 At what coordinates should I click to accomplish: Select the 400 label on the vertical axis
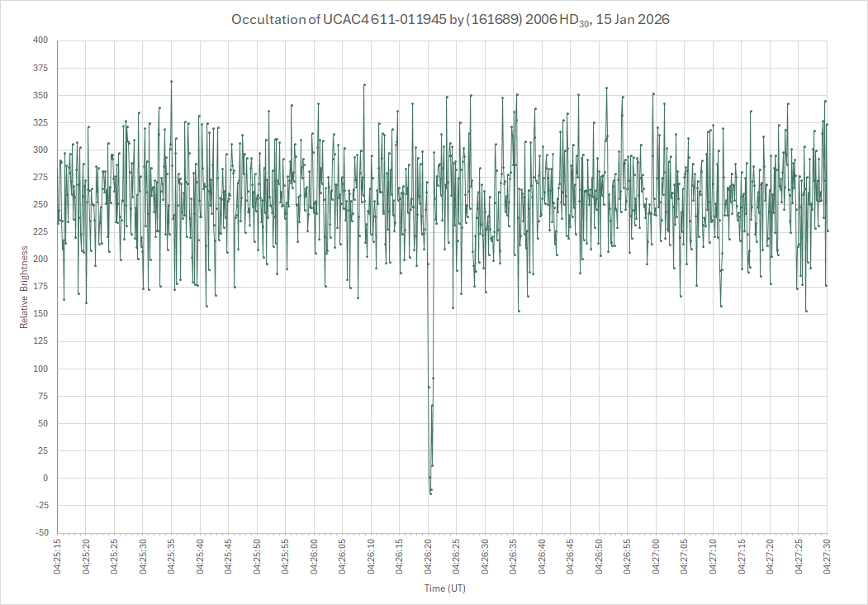40,40
